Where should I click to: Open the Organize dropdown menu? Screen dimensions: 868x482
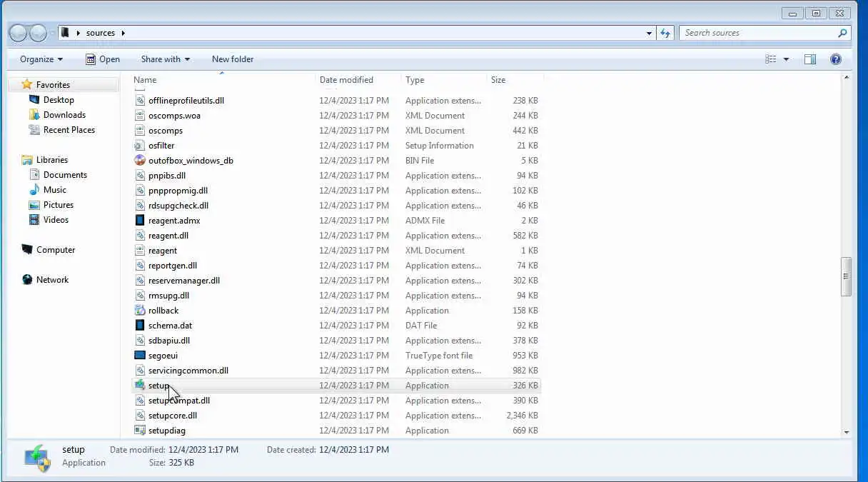coord(41,59)
